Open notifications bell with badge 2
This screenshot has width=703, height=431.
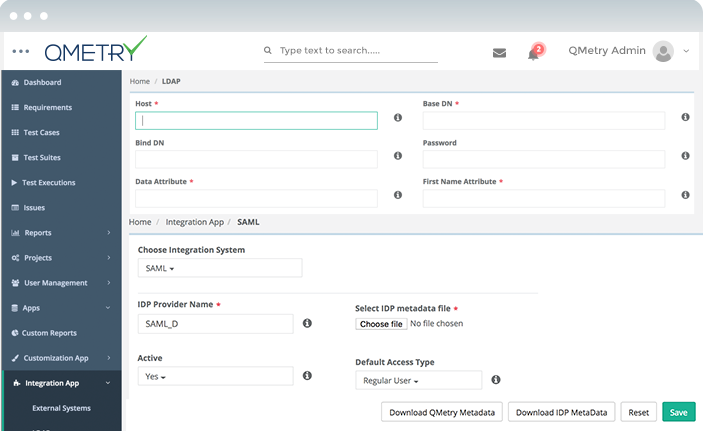pos(535,52)
